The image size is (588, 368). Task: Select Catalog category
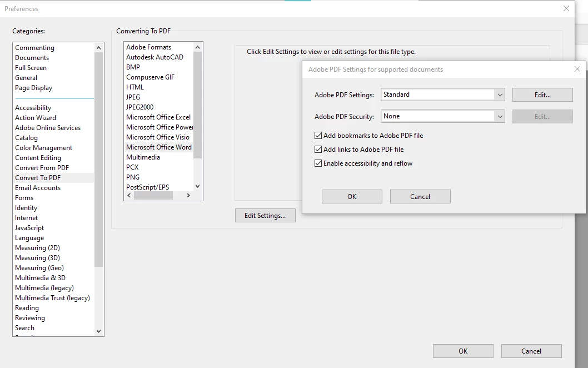[x=26, y=138]
